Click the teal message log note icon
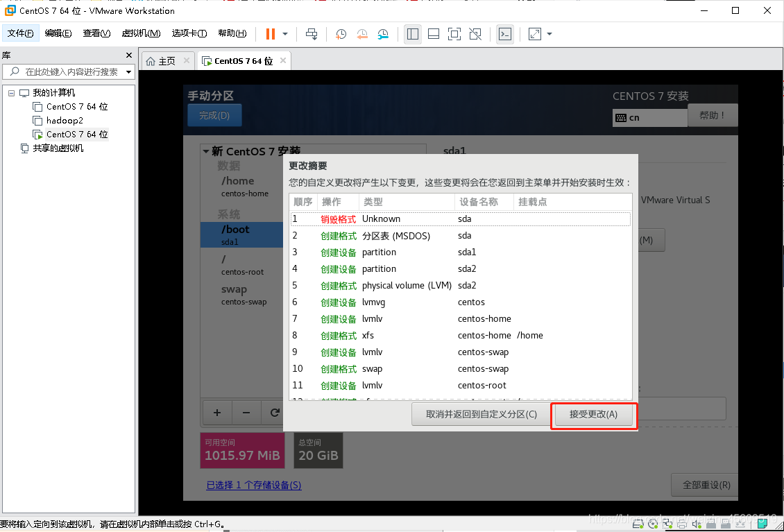 pyautogui.click(x=762, y=524)
